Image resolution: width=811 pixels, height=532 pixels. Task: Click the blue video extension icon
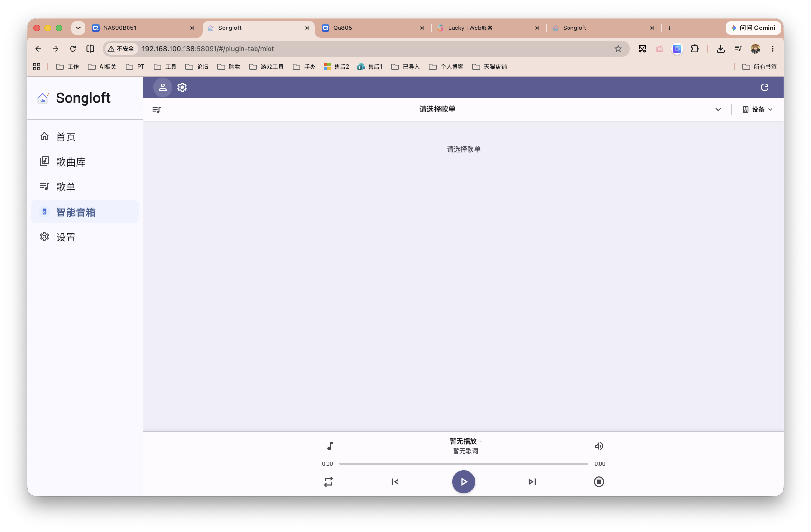pos(677,49)
